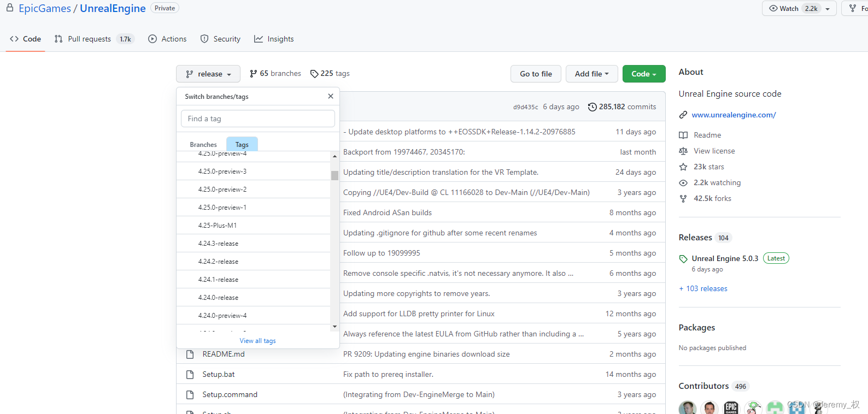Click the link icon beside www.unrealengine.com
This screenshot has width=868, height=414.
tap(683, 115)
